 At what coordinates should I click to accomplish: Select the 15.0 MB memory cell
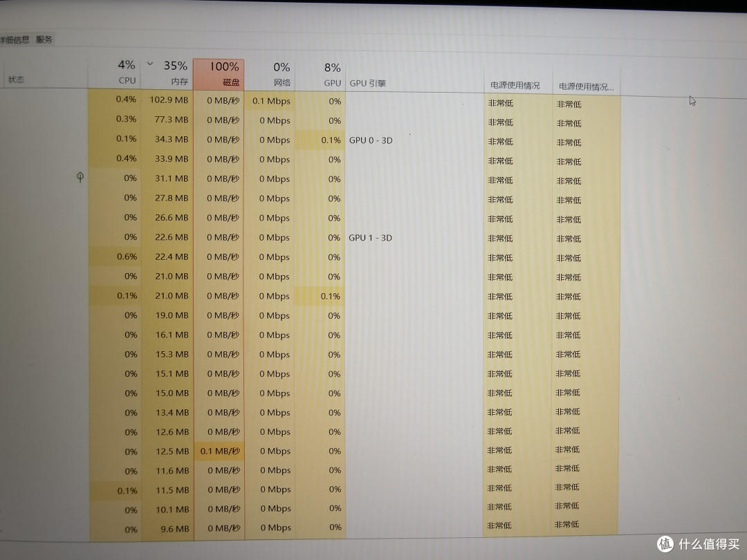[167, 393]
